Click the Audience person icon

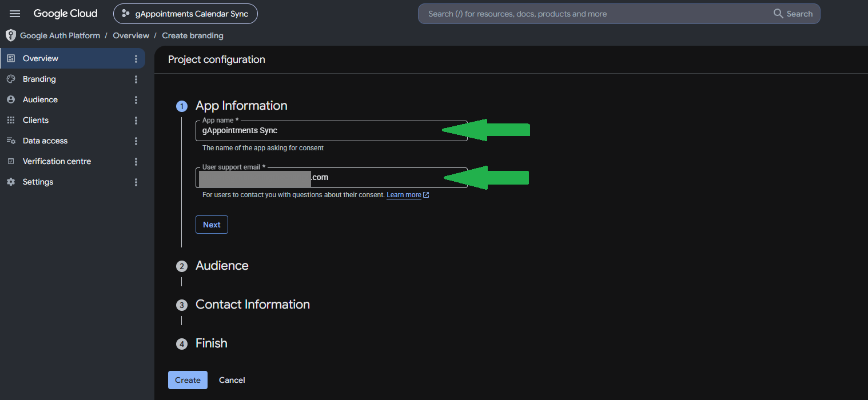pos(10,99)
